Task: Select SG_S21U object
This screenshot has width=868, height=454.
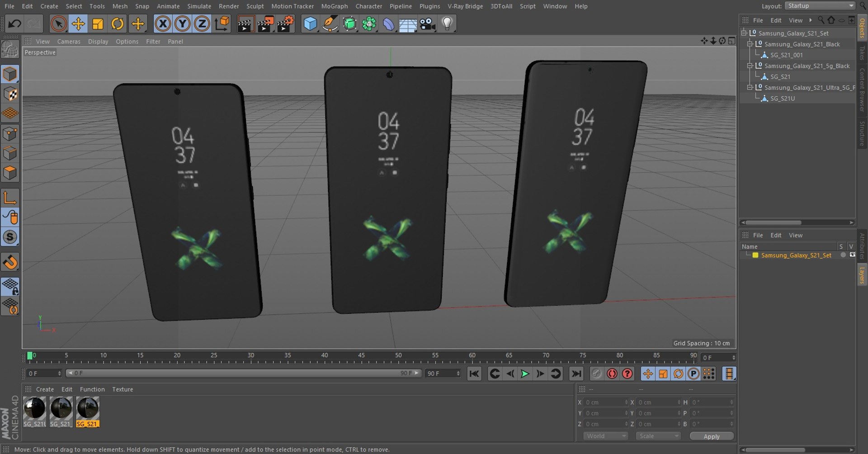Action: coord(783,99)
